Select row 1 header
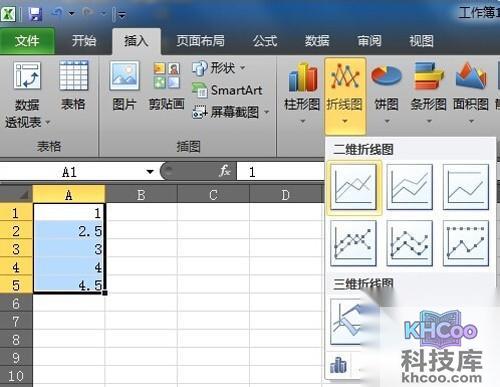 (16, 213)
